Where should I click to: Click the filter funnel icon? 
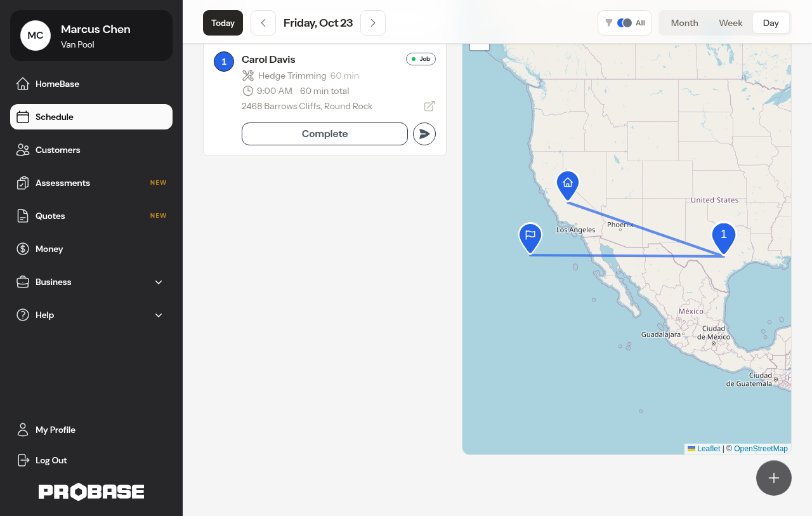click(609, 23)
